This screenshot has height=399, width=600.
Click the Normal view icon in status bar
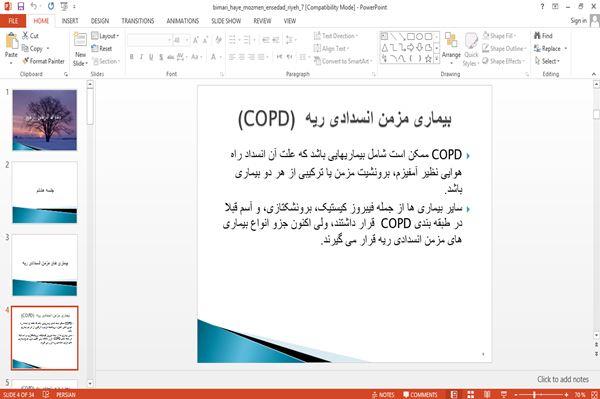[454, 394]
